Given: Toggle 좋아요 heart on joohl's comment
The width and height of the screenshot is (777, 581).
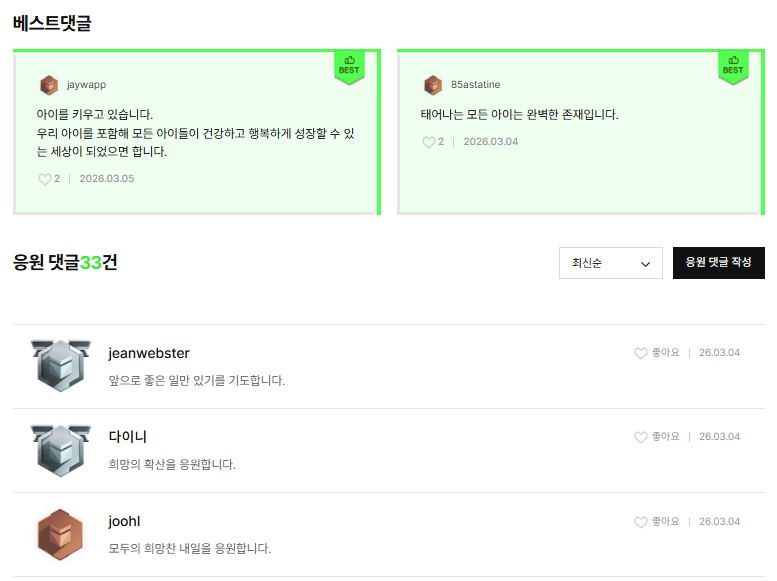Looking at the screenshot, I should (641, 522).
